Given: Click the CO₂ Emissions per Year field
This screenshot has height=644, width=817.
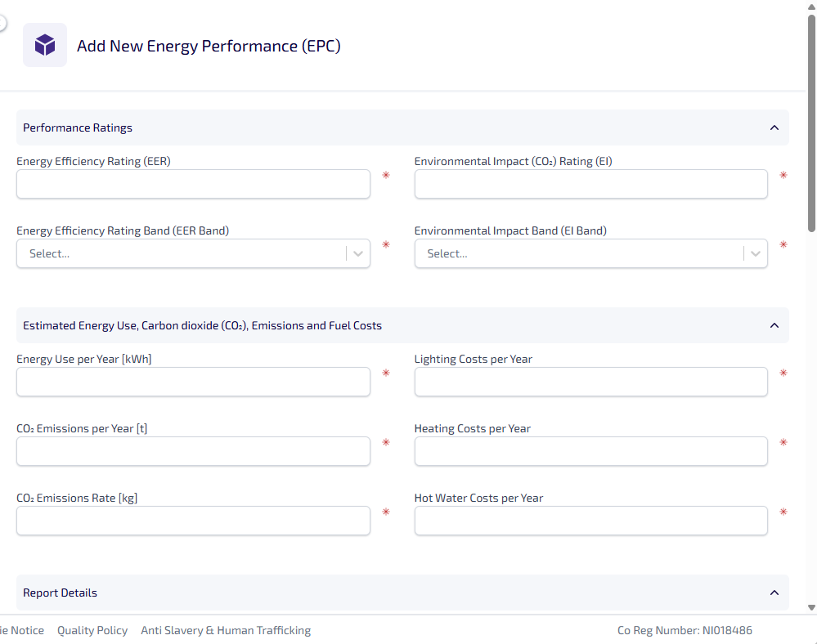Looking at the screenshot, I should click(x=193, y=451).
